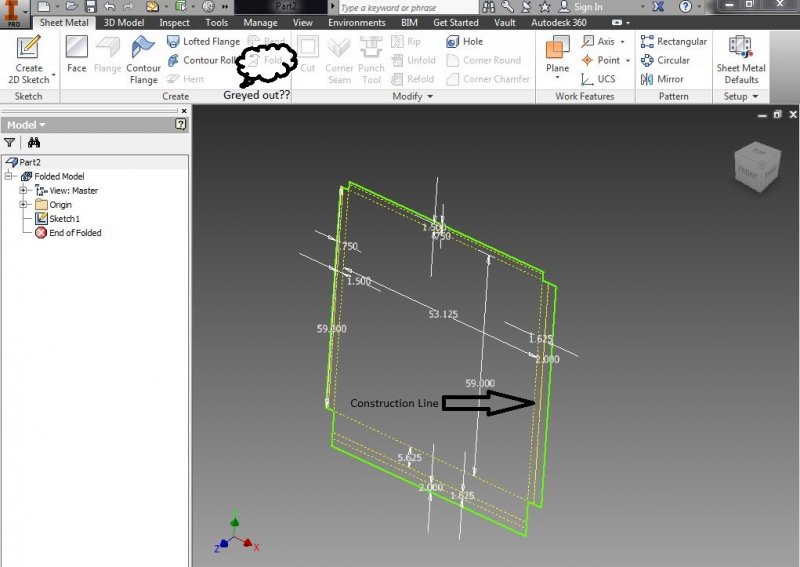Click the ViewCube in the viewport
The image size is (800, 567).
point(758,167)
